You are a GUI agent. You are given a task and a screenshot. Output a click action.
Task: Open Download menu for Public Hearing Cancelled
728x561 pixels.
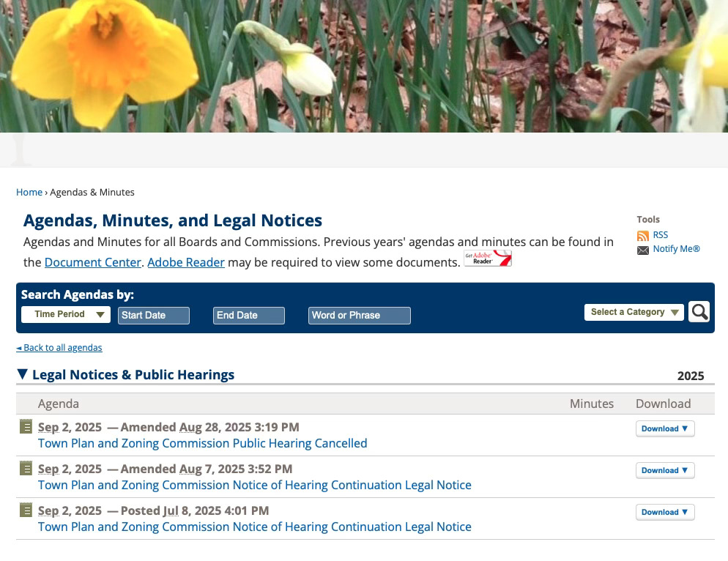[x=664, y=429]
